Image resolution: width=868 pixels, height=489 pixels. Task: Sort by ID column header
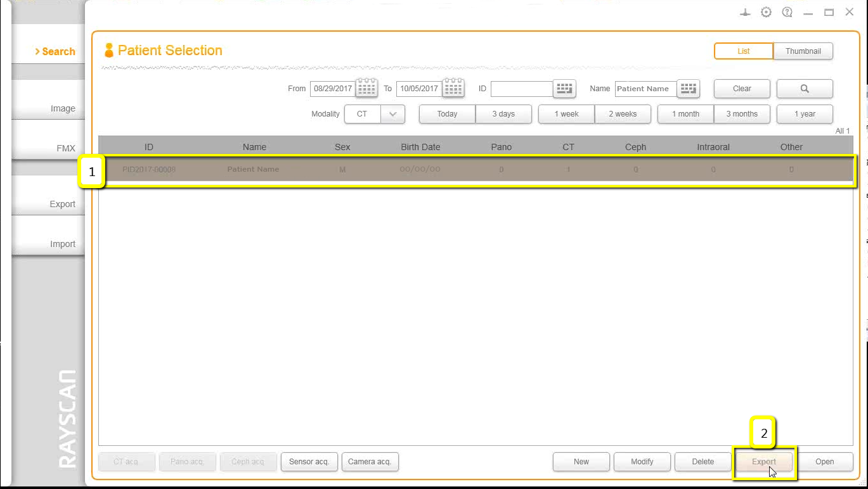click(149, 147)
